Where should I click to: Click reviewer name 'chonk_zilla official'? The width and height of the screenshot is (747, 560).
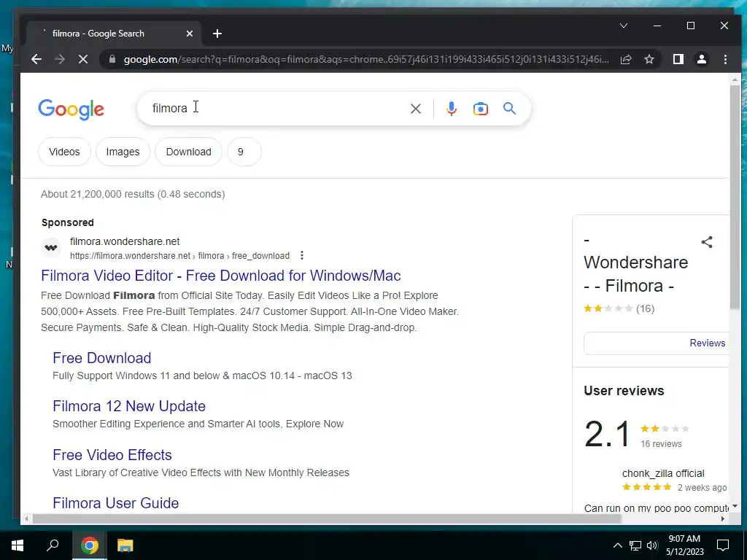pyautogui.click(x=662, y=474)
